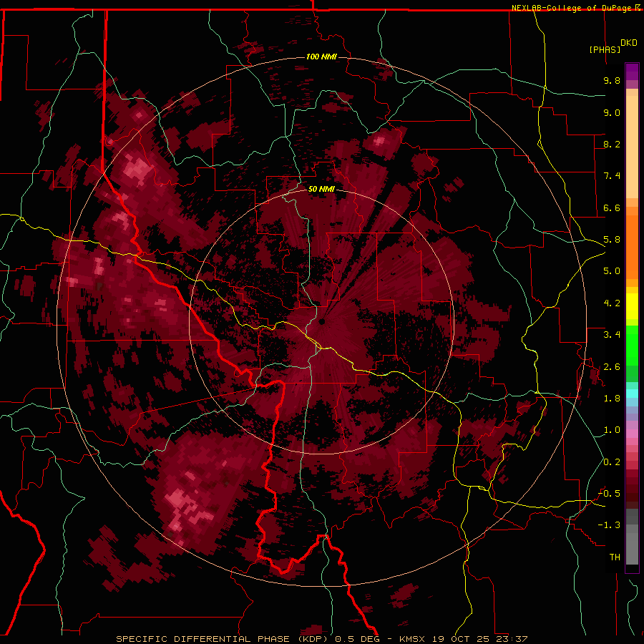Click the 100 NMI range ring label
Screen dimensions: 644x644
(x=321, y=57)
